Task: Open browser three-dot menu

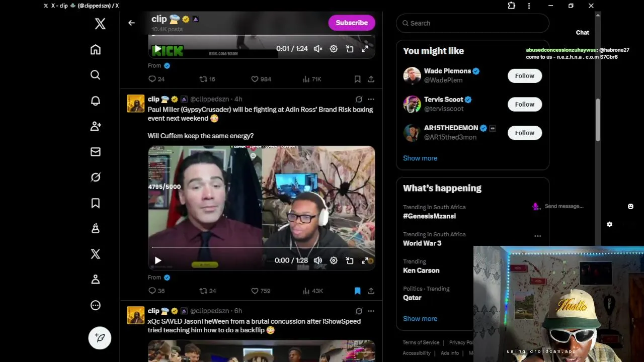Action: click(529, 6)
